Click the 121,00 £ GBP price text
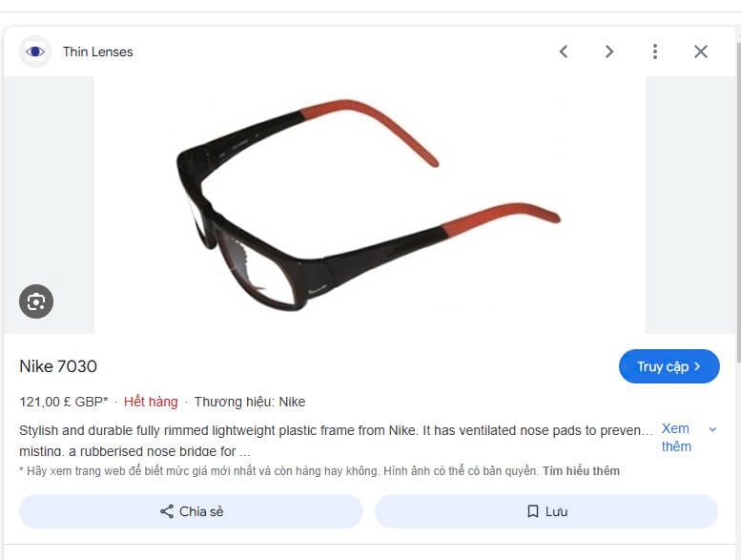The height and width of the screenshot is (560, 741). 63,402
